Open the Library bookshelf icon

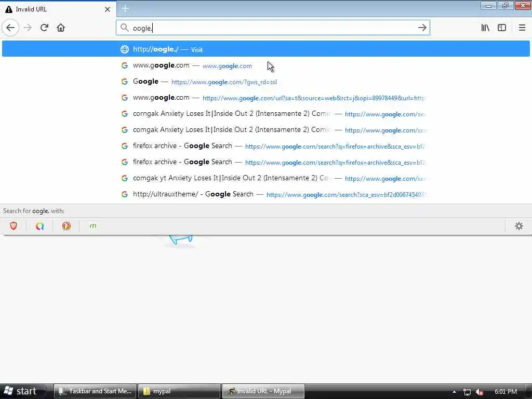tap(485, 28)
